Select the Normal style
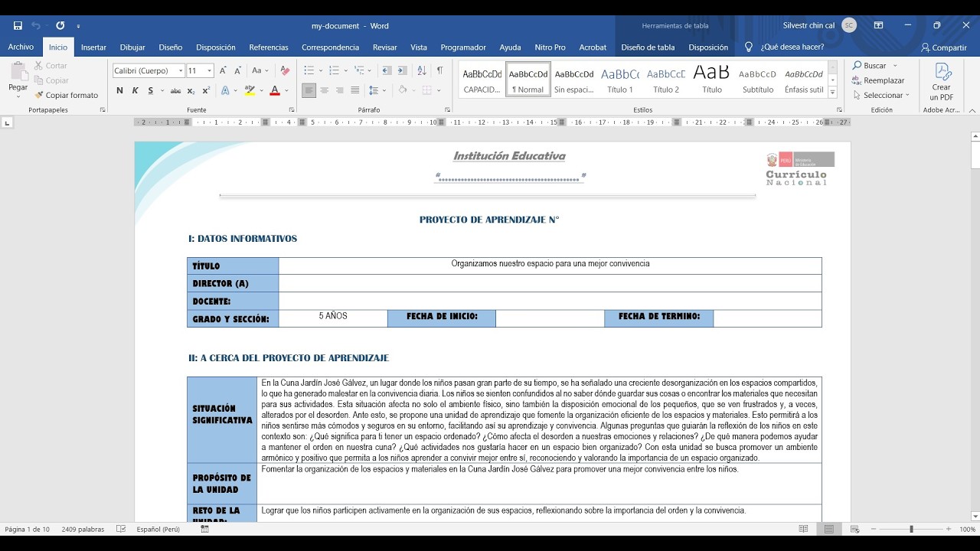The height and width of the screenshot is (551, 980). 528,80
